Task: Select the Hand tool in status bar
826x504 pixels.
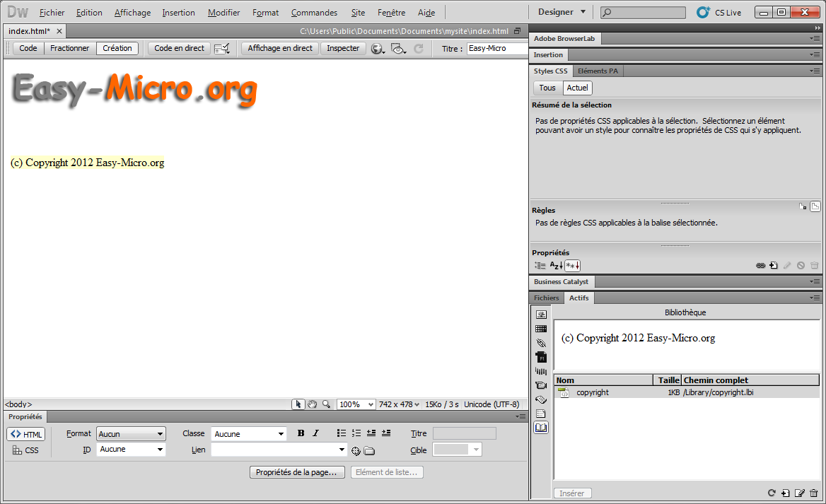Action: tap(313, 404)
